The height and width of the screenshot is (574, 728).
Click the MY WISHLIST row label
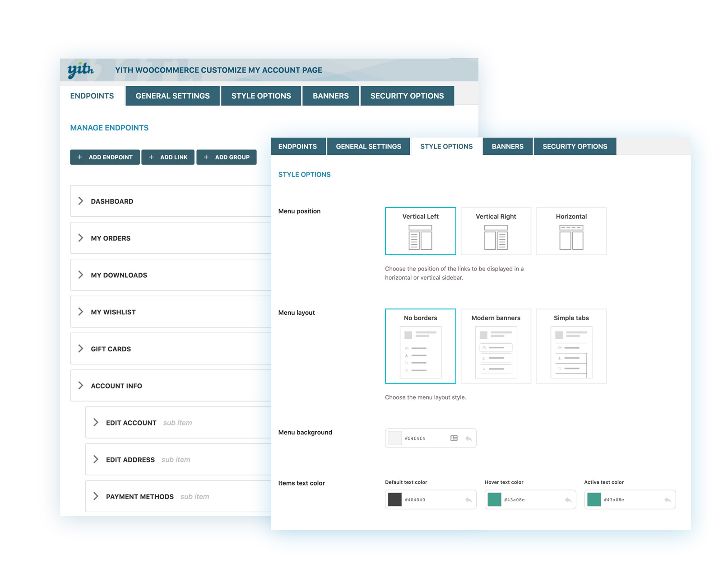(x=113, y=312)
